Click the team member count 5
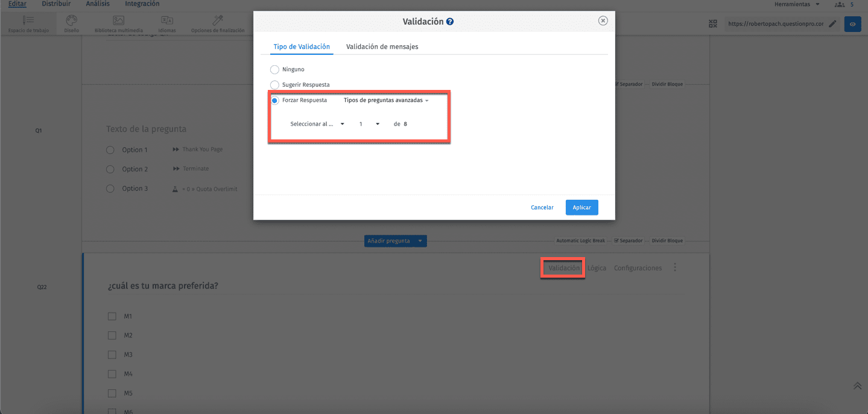868x414 pixels. click(x=852, y=4)
